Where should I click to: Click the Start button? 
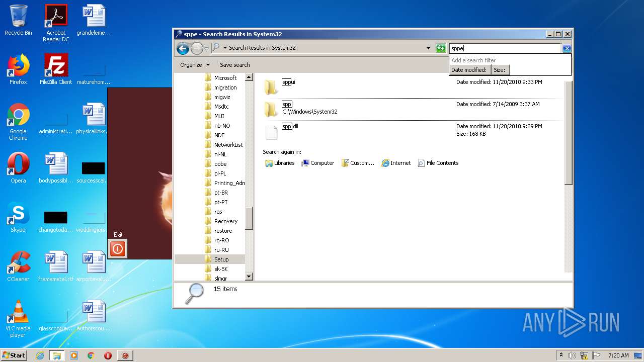pyautogui.click(x=14, y=355)
